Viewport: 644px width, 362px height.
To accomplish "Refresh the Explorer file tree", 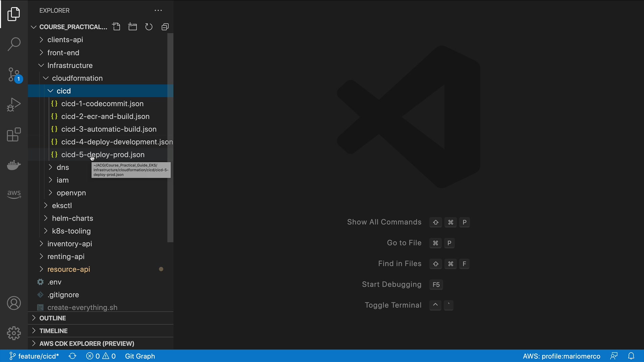I will pos(149,27).
